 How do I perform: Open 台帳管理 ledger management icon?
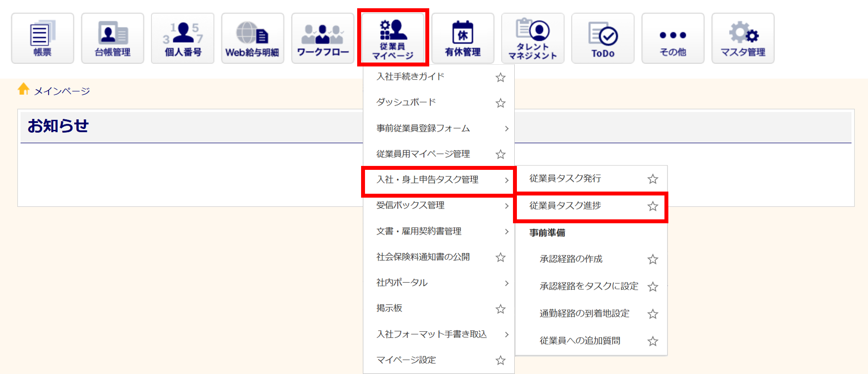click(112, 38)
